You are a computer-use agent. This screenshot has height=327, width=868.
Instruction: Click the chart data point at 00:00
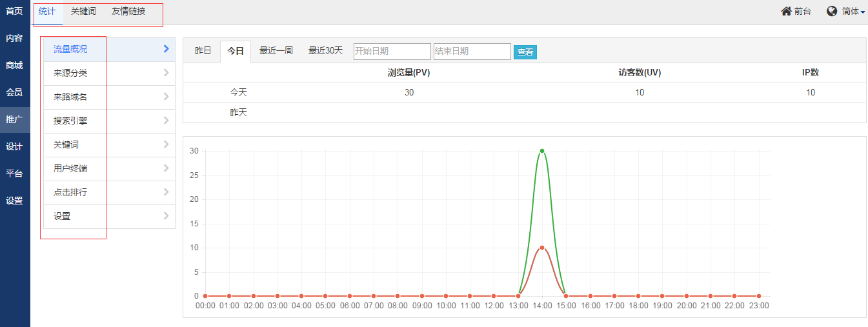[205, 296]
